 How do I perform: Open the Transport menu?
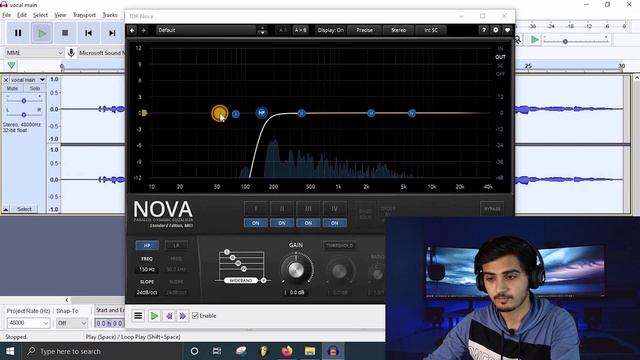tap(84, 15)
